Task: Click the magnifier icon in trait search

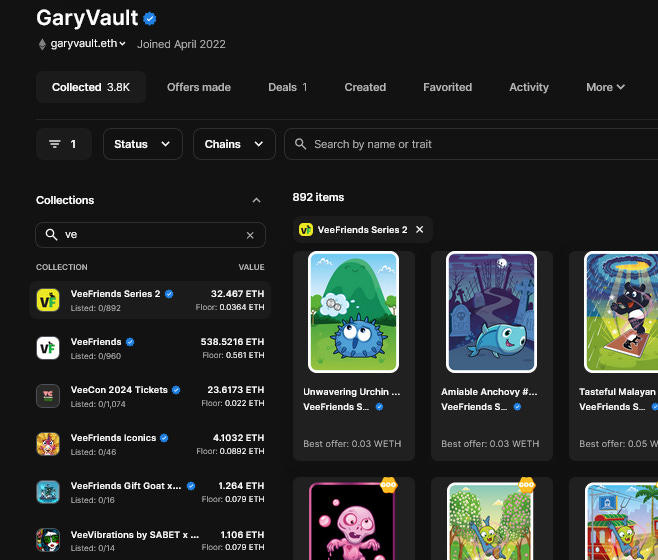Action: click(300, 144)
